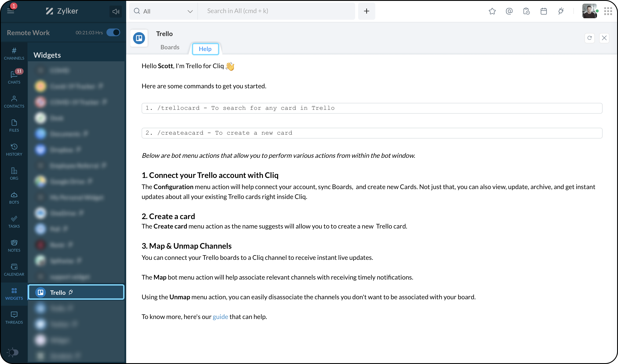Open the History section
The image size is (618, 364).
click(x=14, y=150)
